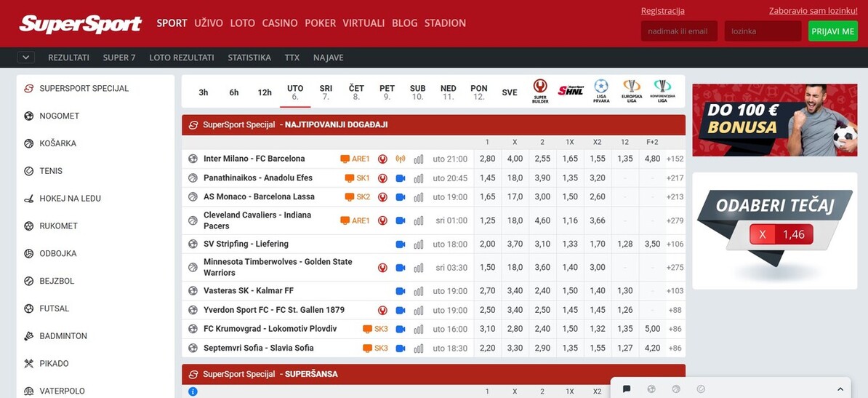This screenshot has width=868, height=398.
Task: Click the SuperSport logo
Action: coord(80,24)
